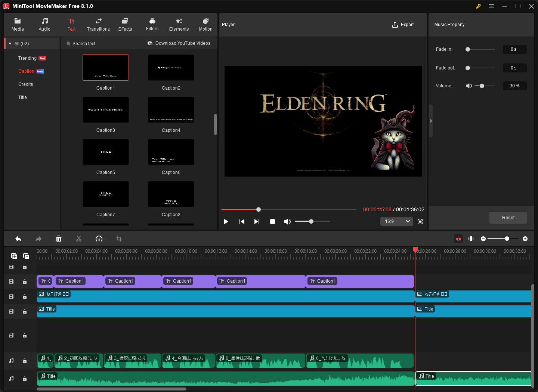Adjust the music Volume slider
This screenshot has width=538, height=392.
tap(485, 86)
